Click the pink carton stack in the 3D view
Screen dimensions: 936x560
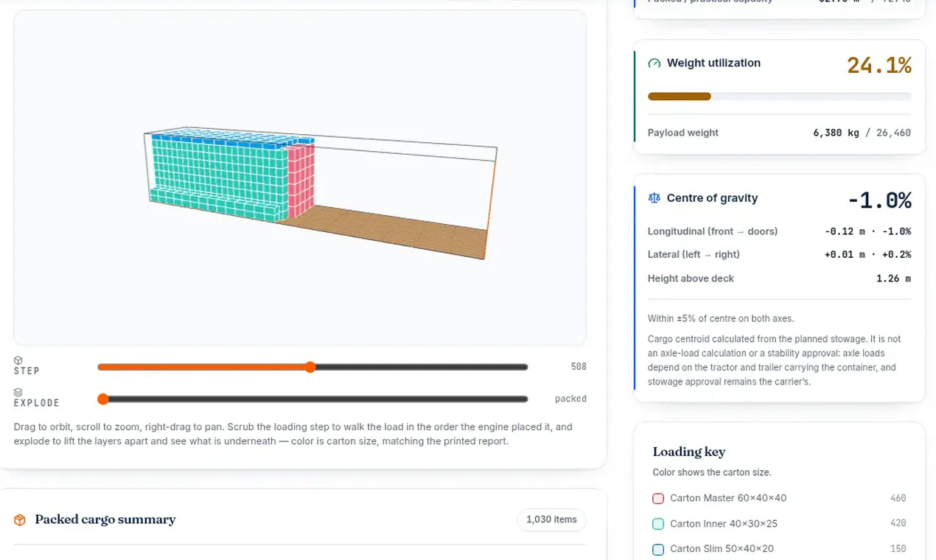(x=300, y=181)
